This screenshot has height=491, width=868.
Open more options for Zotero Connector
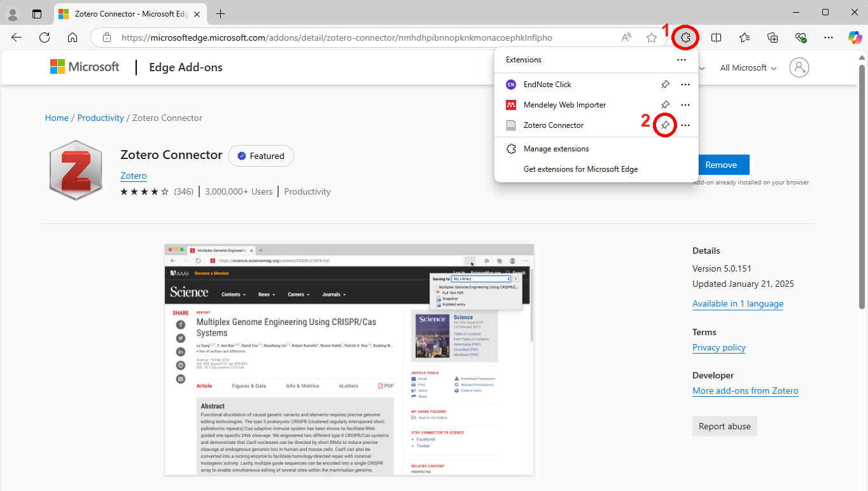point(685,125)
